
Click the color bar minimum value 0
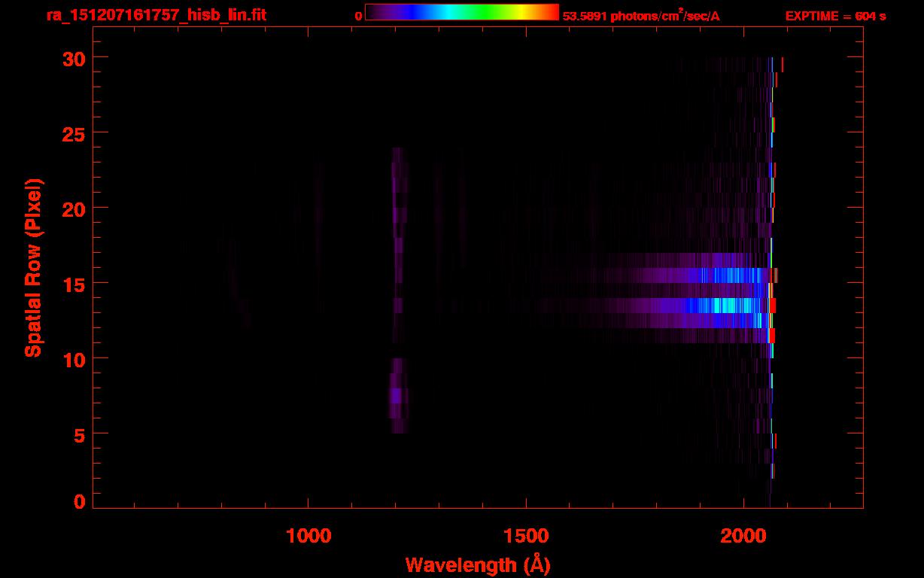point(359,16)
